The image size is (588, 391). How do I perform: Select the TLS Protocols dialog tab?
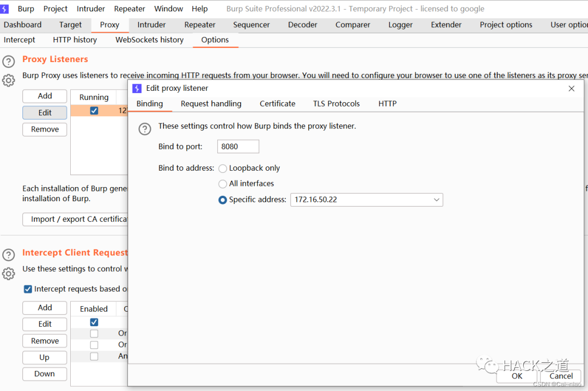(x=336, y=104)
